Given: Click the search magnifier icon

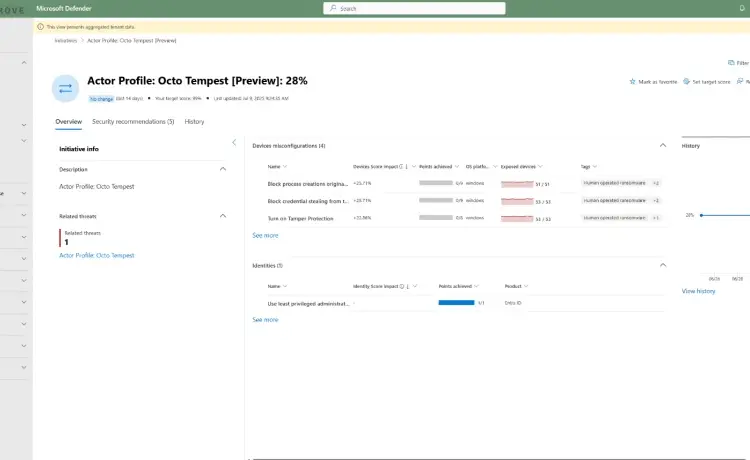Looking at the screenshot, I should pyautogui.click(x=333, y=8).
